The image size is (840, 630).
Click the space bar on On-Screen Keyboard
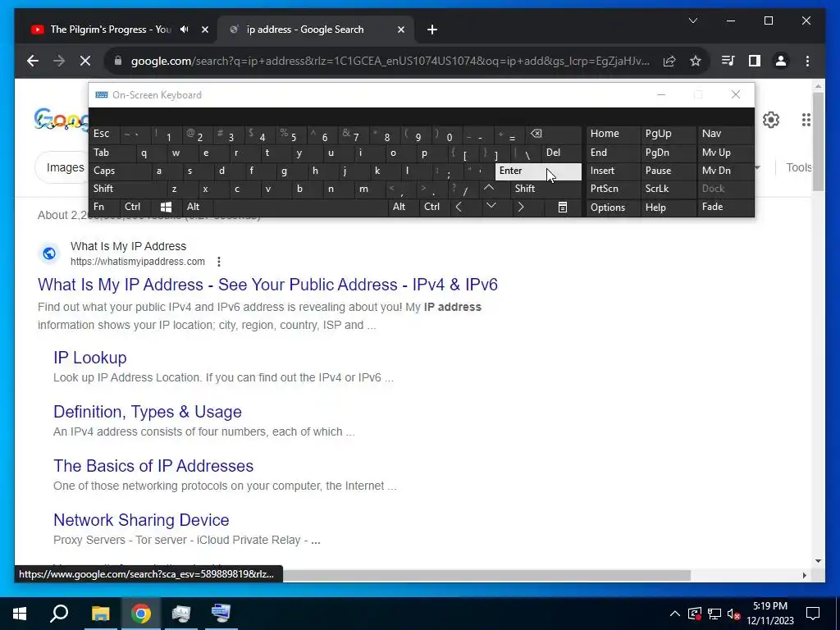pyautogui.click(x=300, y=207)
